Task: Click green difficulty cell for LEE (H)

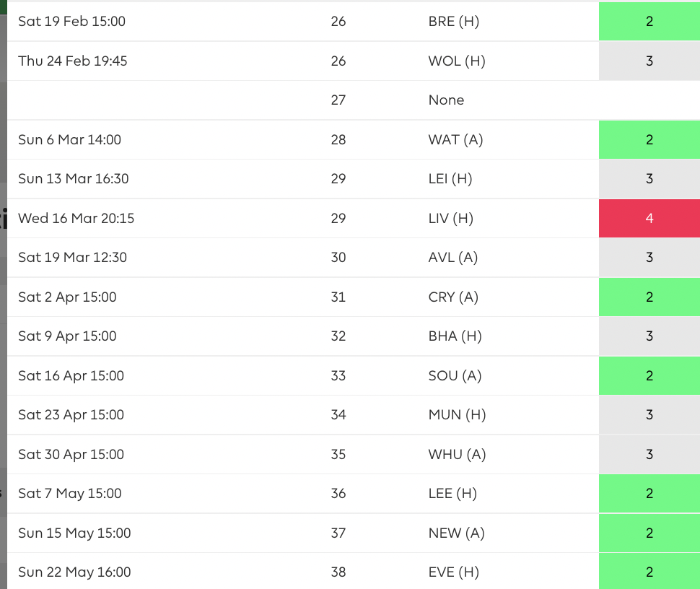Action: pos(649,494)
